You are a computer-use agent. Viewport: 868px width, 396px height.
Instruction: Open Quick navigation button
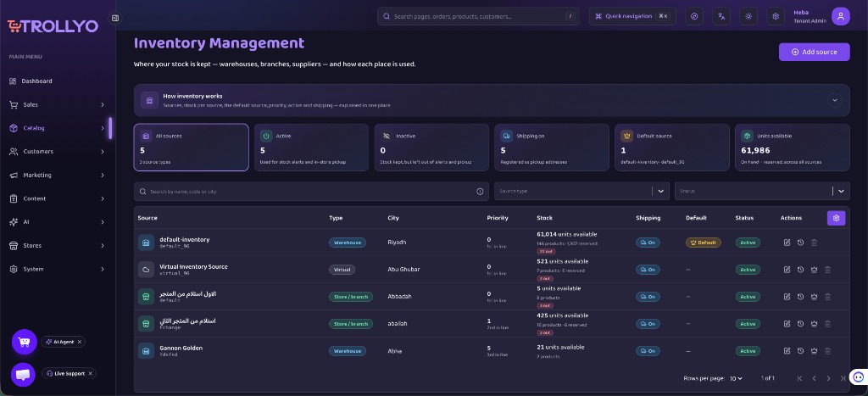click(x=632, y=16)
